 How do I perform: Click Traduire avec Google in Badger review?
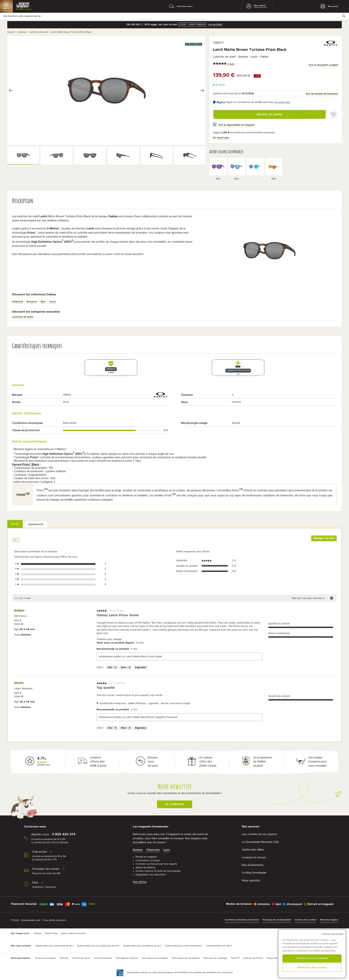point(109,639)
